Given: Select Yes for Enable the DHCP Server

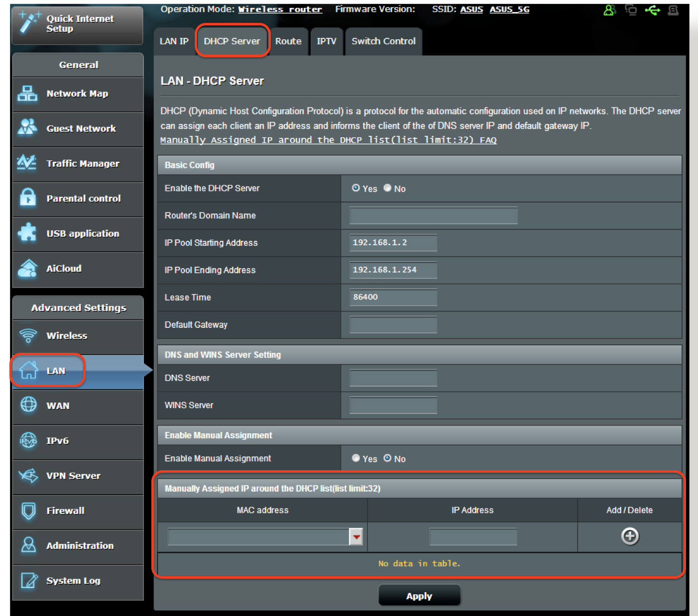Looking at the screenshot, I should tap(356, 188).
